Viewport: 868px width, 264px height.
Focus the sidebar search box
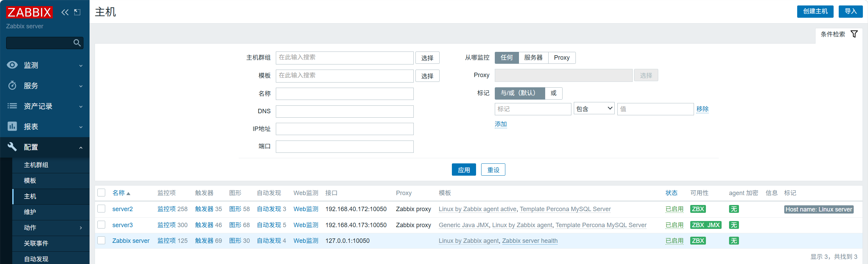tap(45, 43)
